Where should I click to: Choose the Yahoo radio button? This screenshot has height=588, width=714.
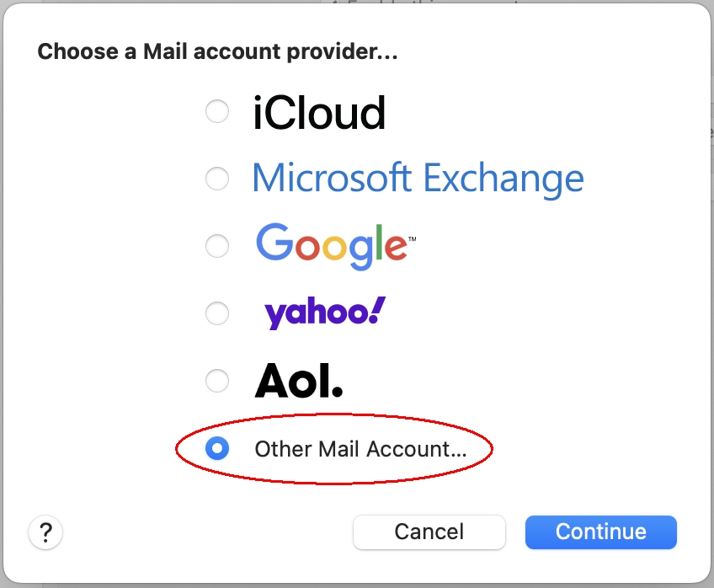point(217,313)
